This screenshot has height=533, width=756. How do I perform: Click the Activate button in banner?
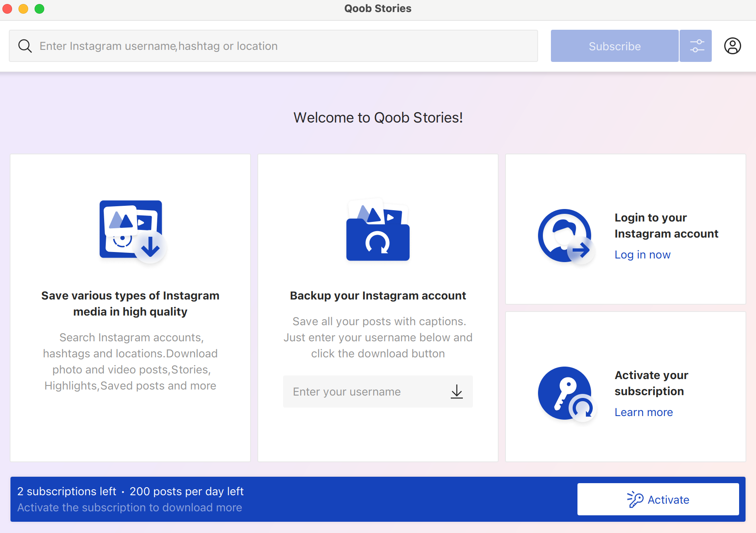pyautogui.click(x=658, y=499)
